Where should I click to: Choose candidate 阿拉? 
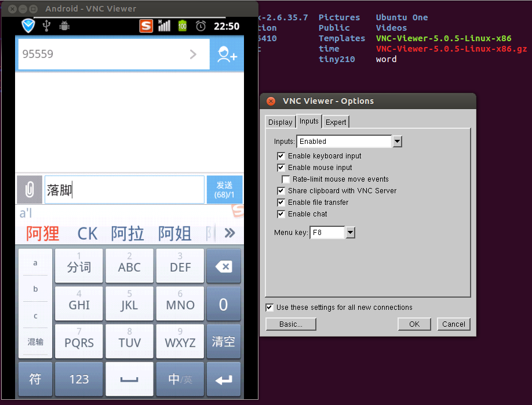pyautogui.click(x=127, y=233)
